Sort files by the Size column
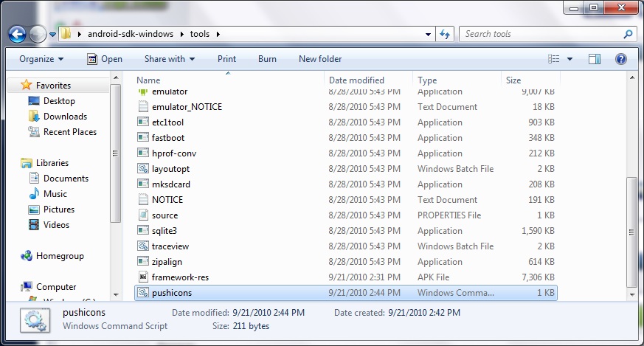 (x=513, y=80)
